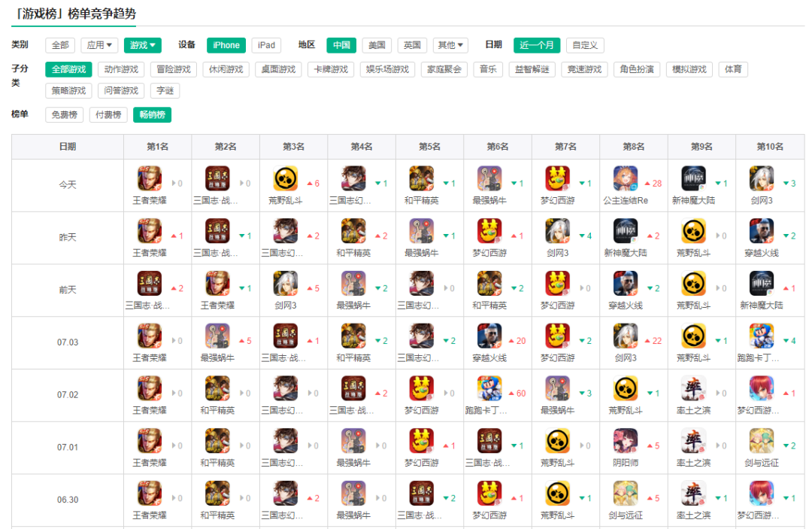The height and width of the screenshot is (529, 812).
Task: Select 全部 category filter
Action: (60, 46)
